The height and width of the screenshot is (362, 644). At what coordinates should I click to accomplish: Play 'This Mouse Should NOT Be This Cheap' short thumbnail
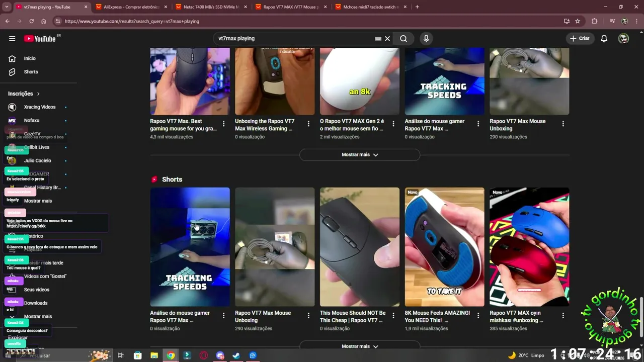(x=360, y=247)
